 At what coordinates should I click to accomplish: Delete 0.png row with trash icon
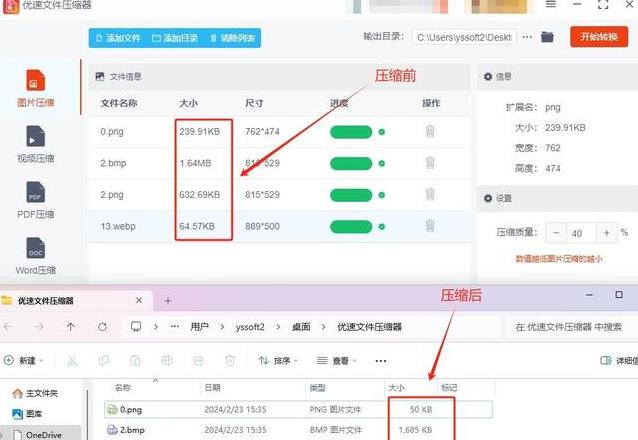(430, 131)
